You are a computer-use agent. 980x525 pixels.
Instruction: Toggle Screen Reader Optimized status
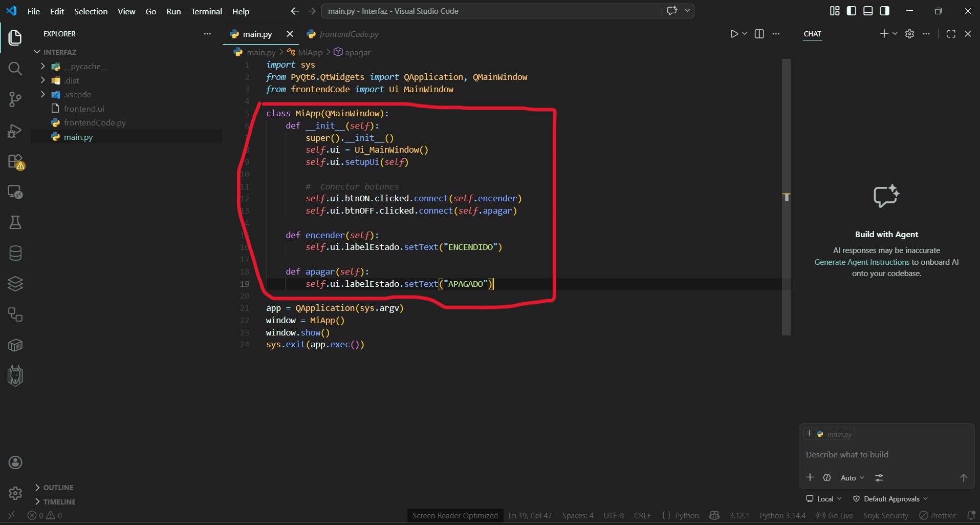point(455,515)
